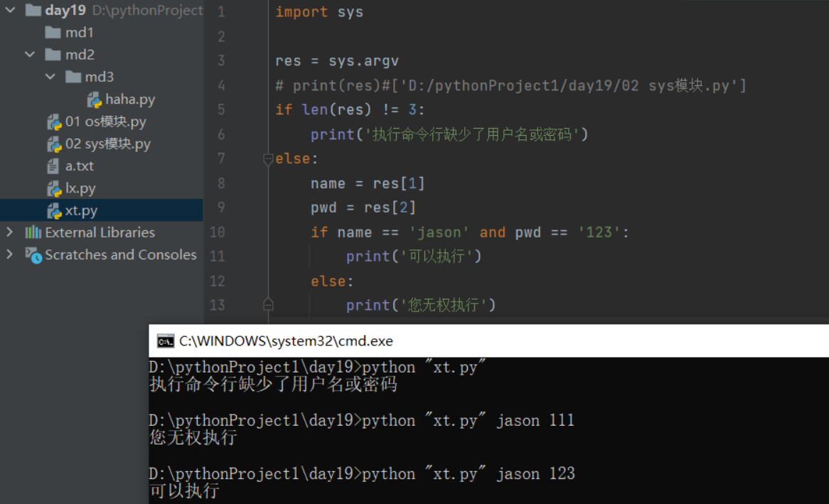Expand the External Libraries node
Viewport: 829px width, 504px height.
click(9, 232)
